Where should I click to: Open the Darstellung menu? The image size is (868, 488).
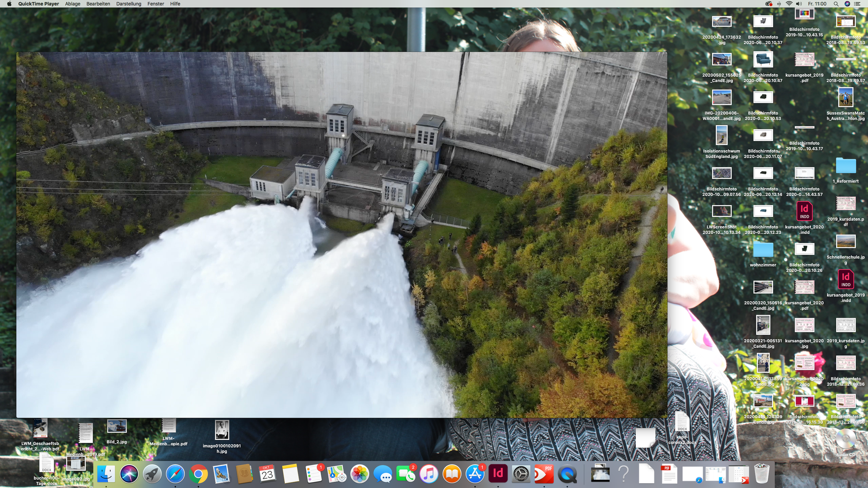(x=128, y=4)
